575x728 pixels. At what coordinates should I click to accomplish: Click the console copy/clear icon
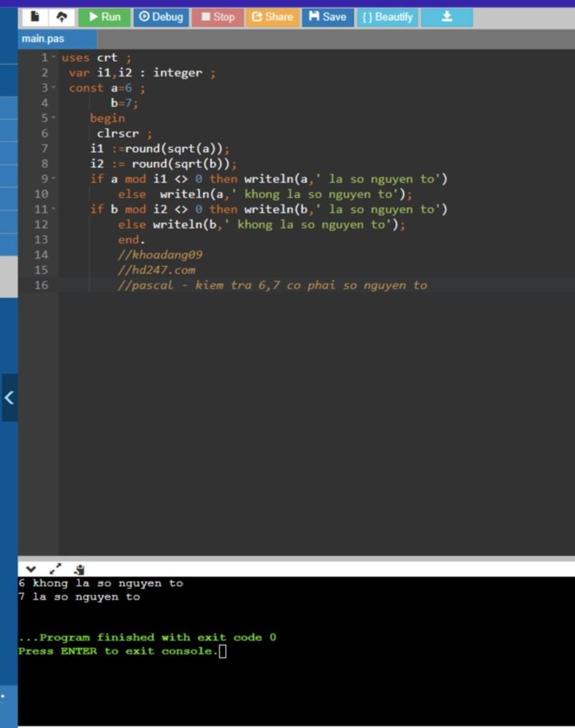[79, 569]
